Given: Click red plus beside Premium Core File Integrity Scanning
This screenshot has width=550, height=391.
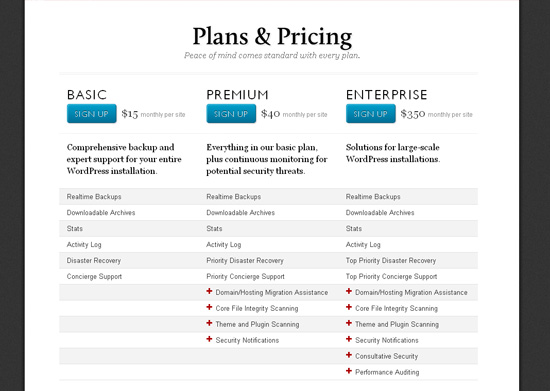Looking at the screenshot, I should (x=209, y=307).
